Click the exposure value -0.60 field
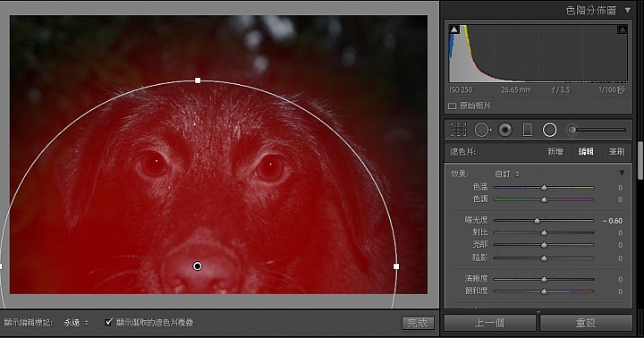644x338 pixels. tap(613, 221)
